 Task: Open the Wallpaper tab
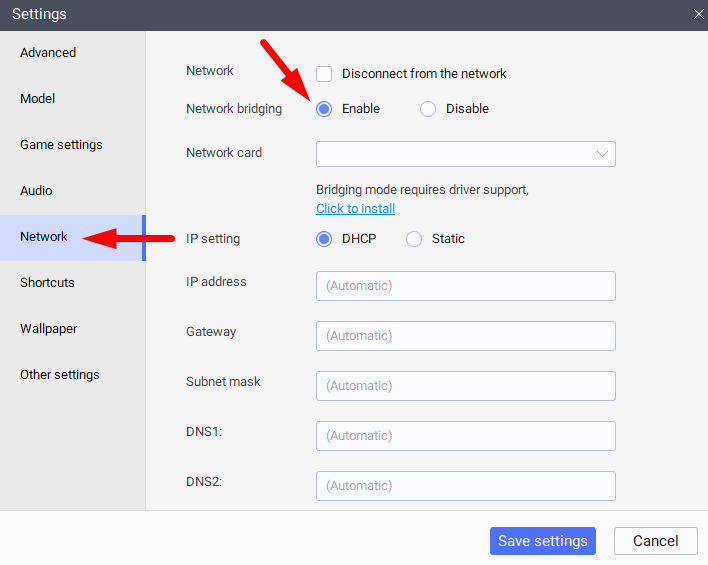(49, 329)
